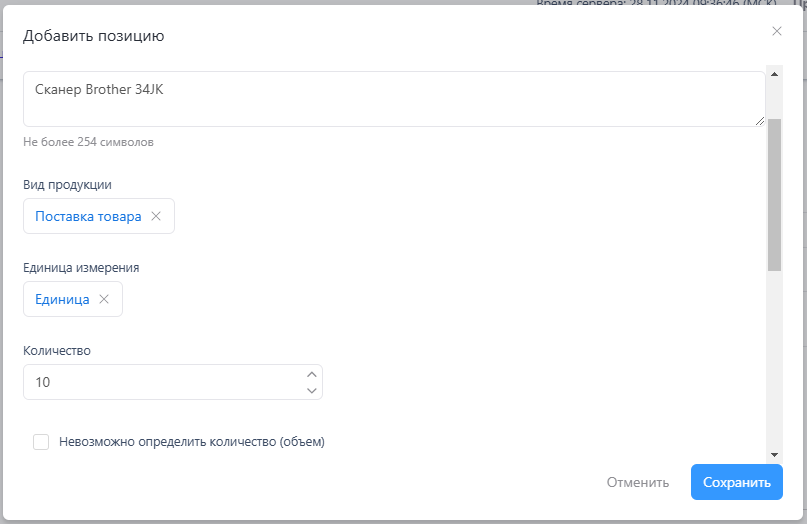This screenshot has height=524, width=807.
Task: Increase Количество with the up arrow
Action: click(x=311, y=374)
